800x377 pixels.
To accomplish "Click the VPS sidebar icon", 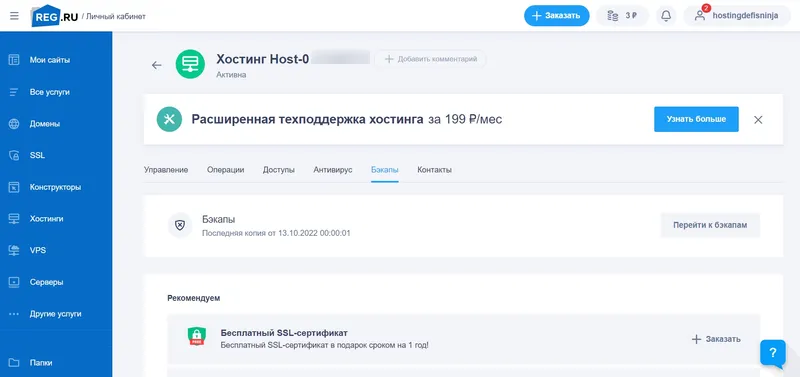I will click(14, 250).
